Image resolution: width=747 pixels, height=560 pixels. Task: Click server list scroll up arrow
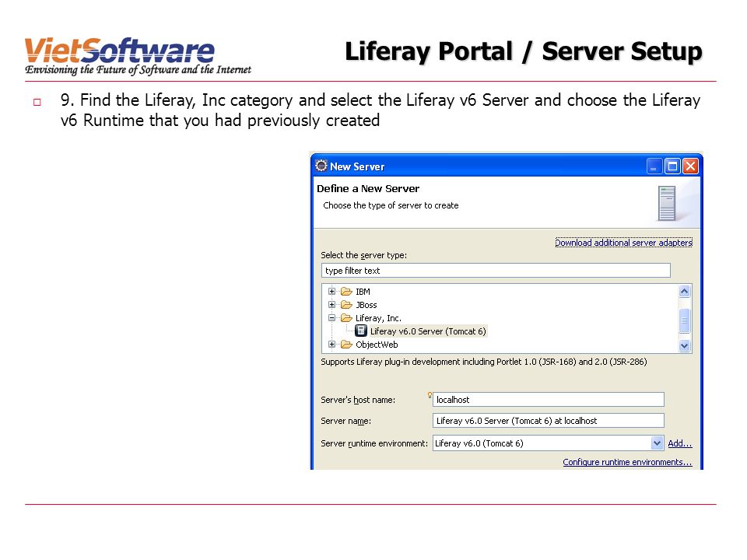click(685, 292)
